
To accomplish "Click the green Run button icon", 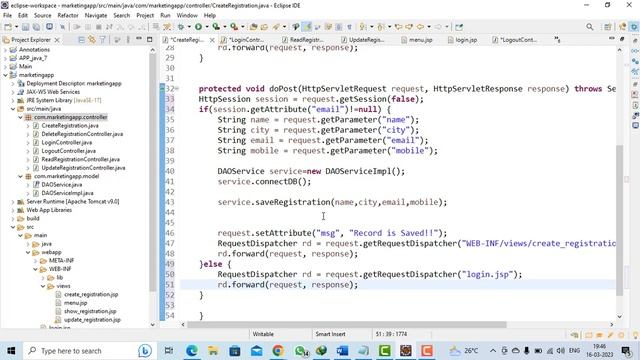I will (x=198, y=27).
